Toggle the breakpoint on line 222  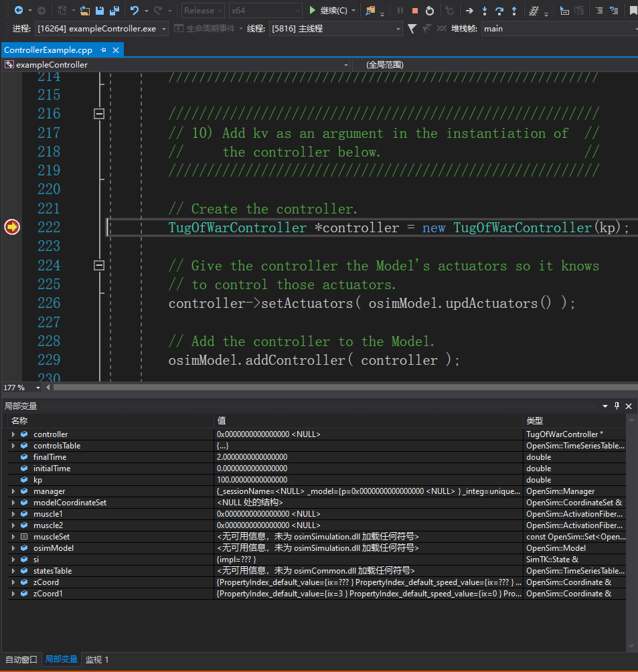[x=11, y=228]
